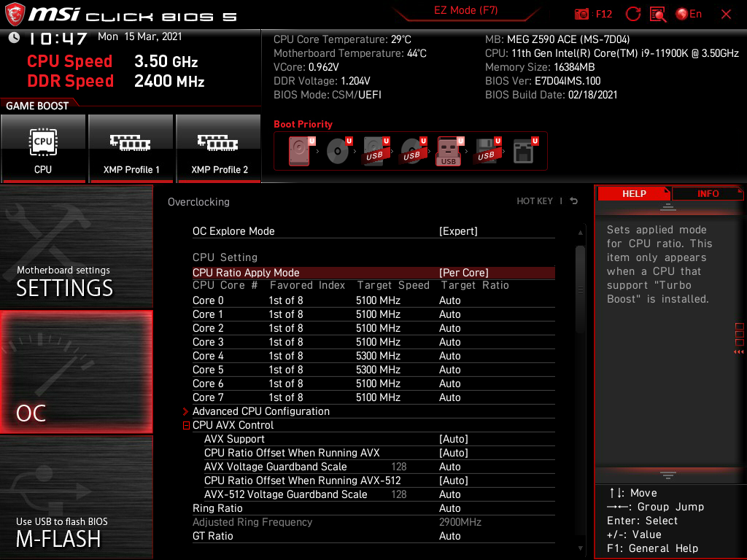Enable XMP Profile 1
The height and width of the screenshot is (560, 747).
[131, 148]
